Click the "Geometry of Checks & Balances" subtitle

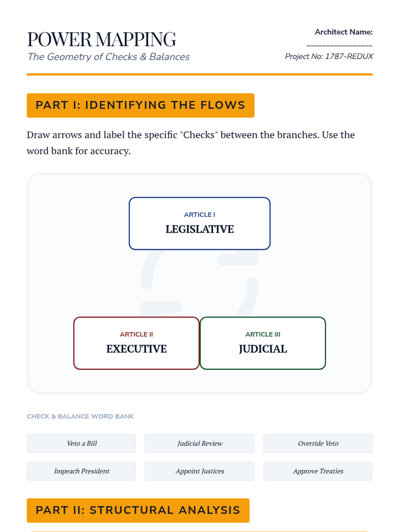108,57
